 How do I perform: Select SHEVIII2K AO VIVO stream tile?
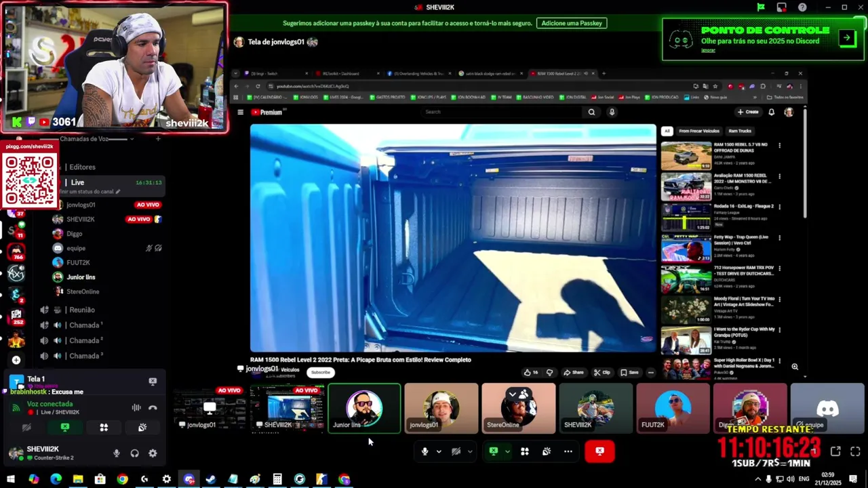[x=287, y=408]
